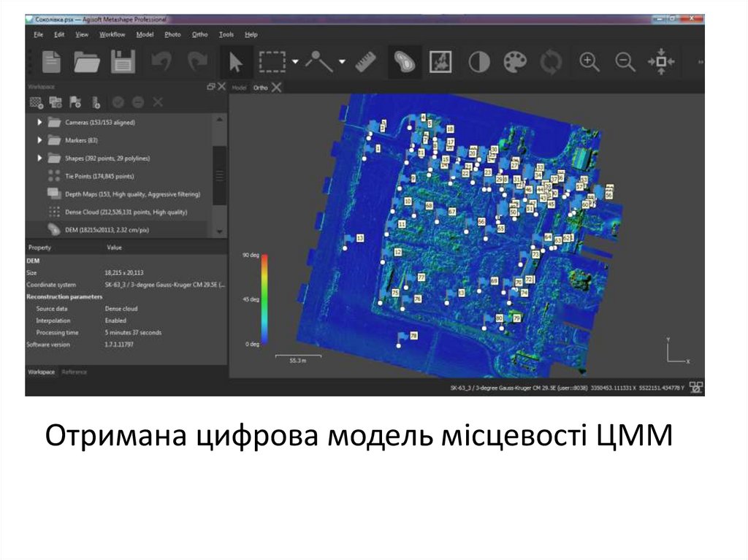748x560 pixels.
Task: Expand the Markers (83) folder
Action: point(39,140)
